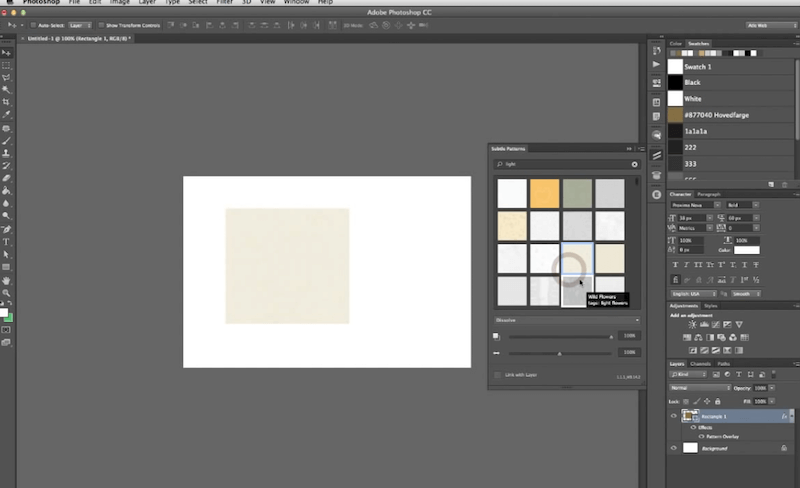Switch to the Channels tab

[700, 363]
